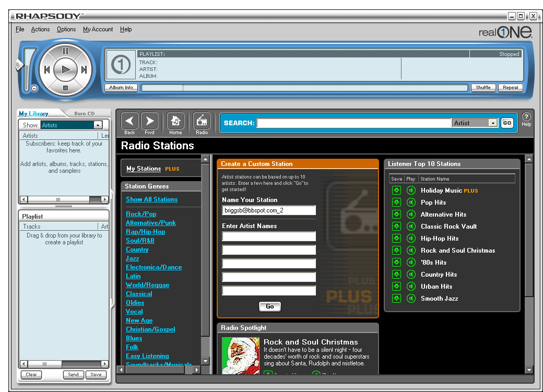The image size is (543, 392).
Task: Save the Urban Hits station
Action: point(396,287)
